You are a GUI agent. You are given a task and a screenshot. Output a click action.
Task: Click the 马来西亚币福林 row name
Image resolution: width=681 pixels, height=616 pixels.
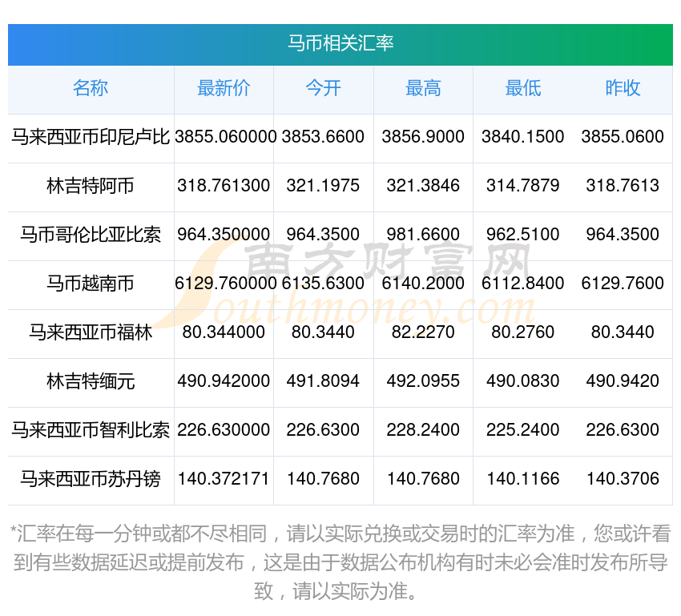(91, 332)
